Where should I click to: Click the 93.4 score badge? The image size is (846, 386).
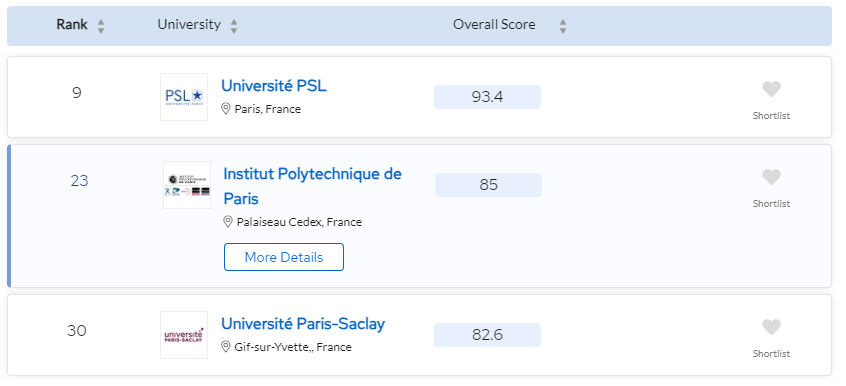coord(487,97)
